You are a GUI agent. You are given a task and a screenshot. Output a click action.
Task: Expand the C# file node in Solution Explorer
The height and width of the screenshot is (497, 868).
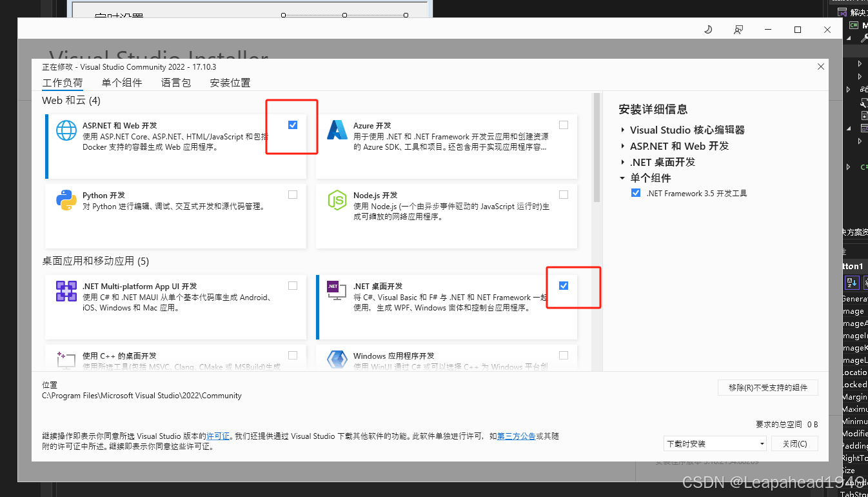848,167
